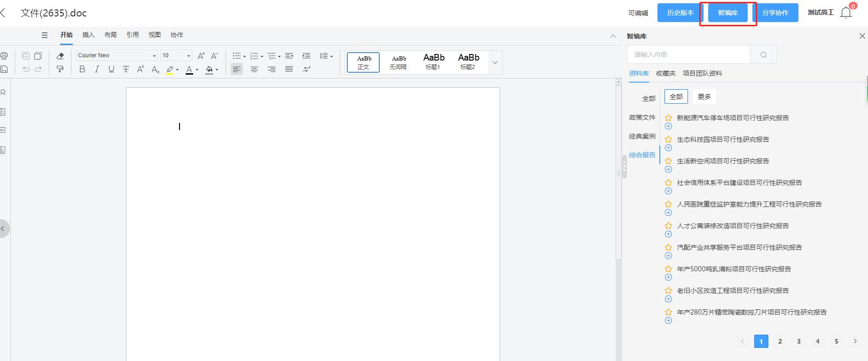Go to page 3 of results
This screenshot has height=361, width=868.
[x=799, y=341]
